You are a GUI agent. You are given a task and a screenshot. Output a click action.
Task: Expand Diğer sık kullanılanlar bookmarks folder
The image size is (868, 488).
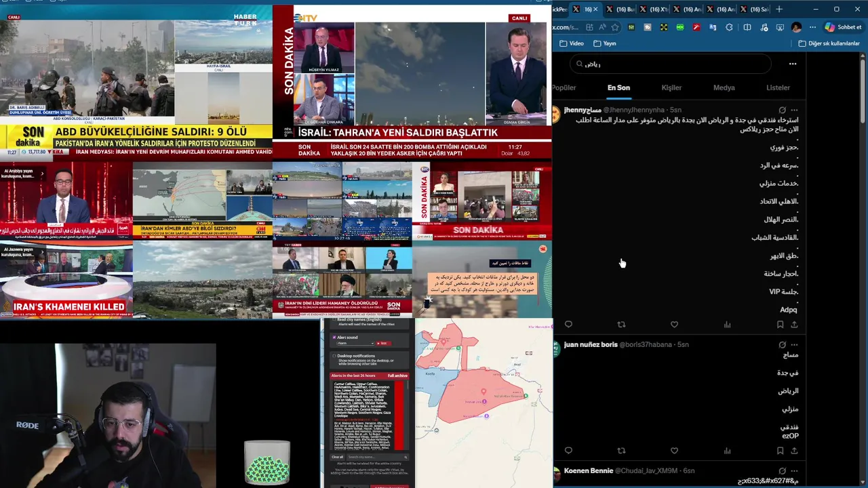[829, 43]
